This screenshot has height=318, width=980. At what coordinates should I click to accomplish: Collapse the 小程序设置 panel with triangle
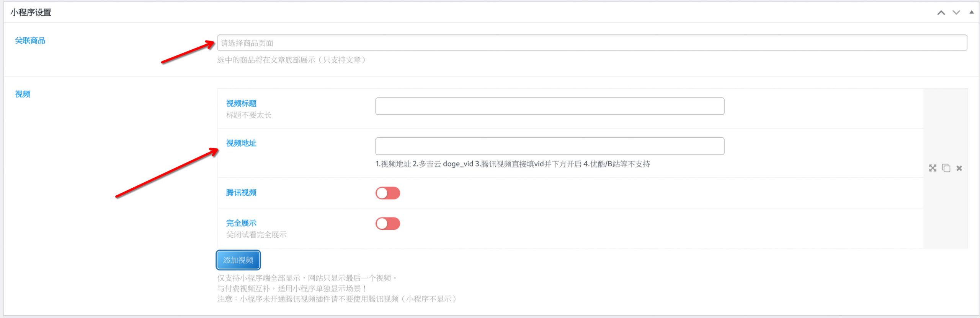pyautogui.click(x=972, y=12)
